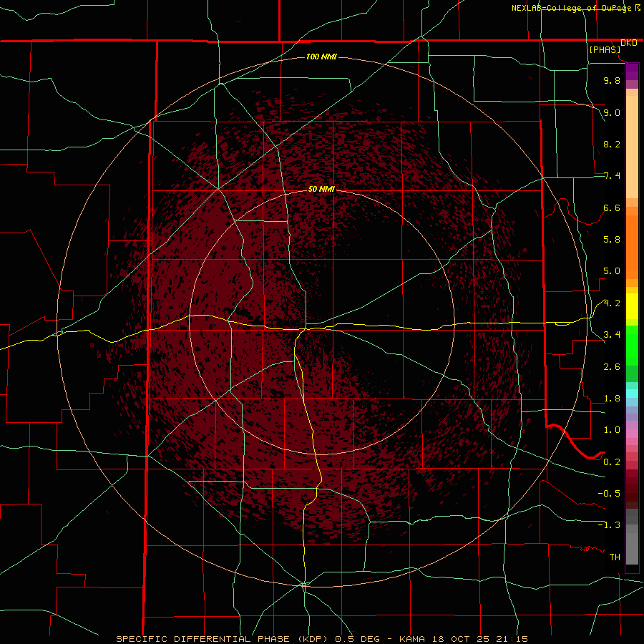Click the peach band of the color bar

coord(632,147)
